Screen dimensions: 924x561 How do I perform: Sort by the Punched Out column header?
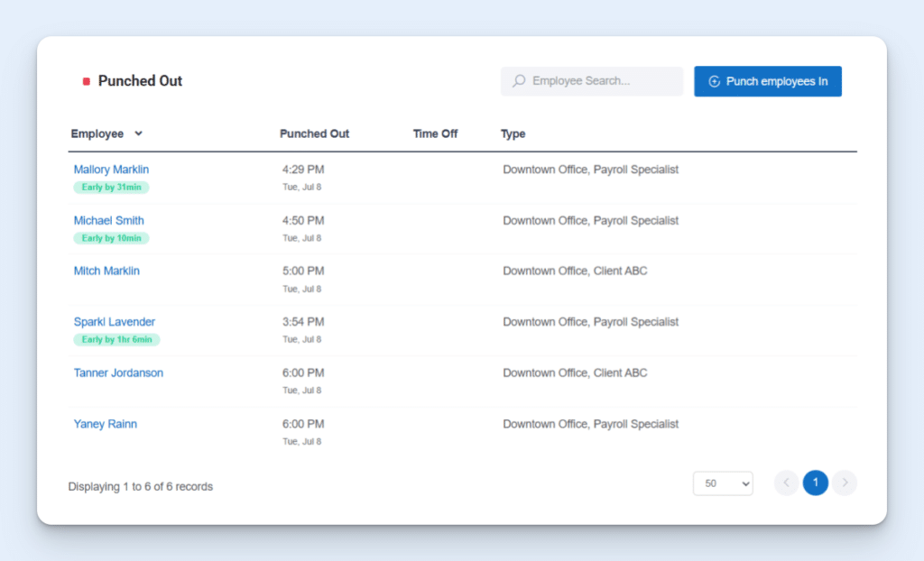[x=314, y=133]
